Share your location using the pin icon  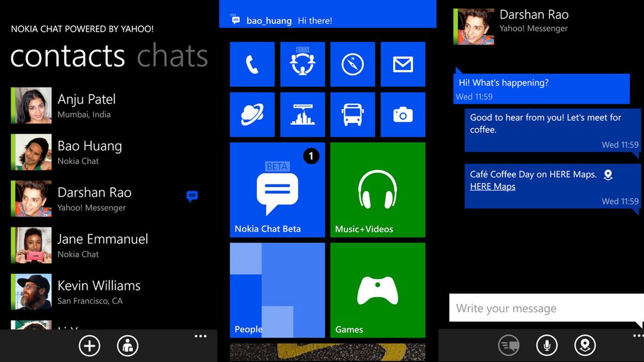click(x=584, y=345)
